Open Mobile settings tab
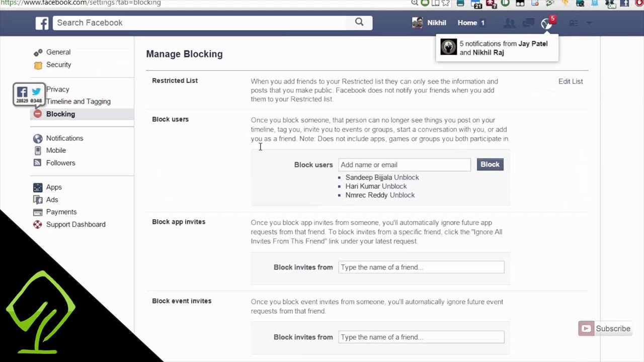 [56, 150]
